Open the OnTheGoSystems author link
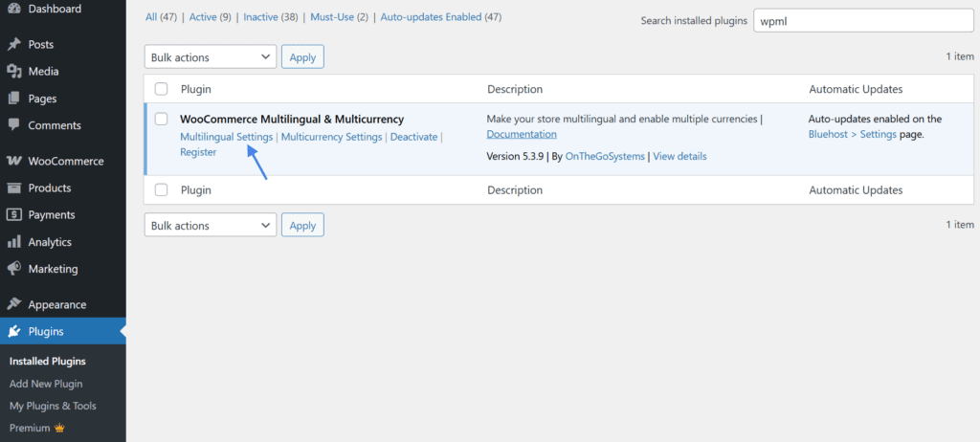This screenshot has width=980, height=442. (605, 156)
